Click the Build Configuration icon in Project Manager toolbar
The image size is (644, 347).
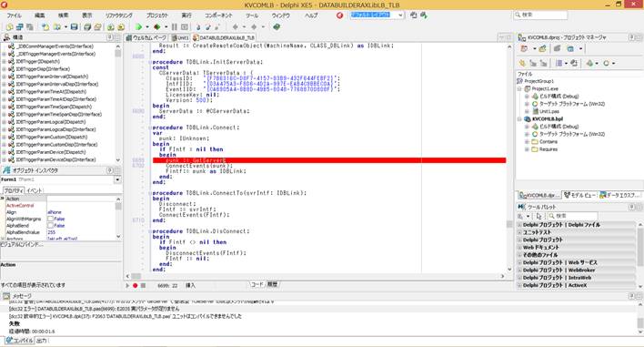(x=589, y=64)
